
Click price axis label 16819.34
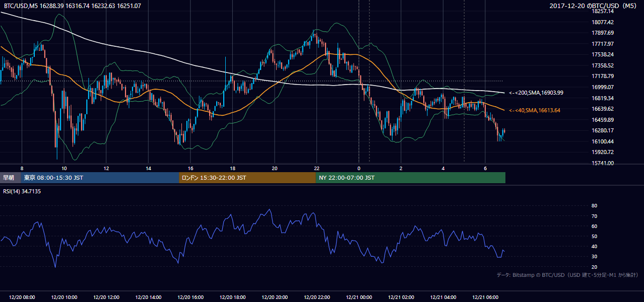coord(603,98)
